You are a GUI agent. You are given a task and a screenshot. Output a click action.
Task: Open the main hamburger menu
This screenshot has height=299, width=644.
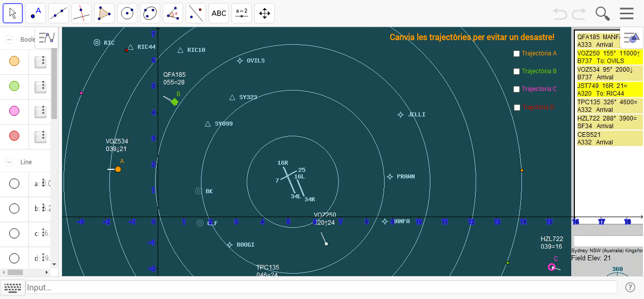pyautogui.click(x=627, y=14)
